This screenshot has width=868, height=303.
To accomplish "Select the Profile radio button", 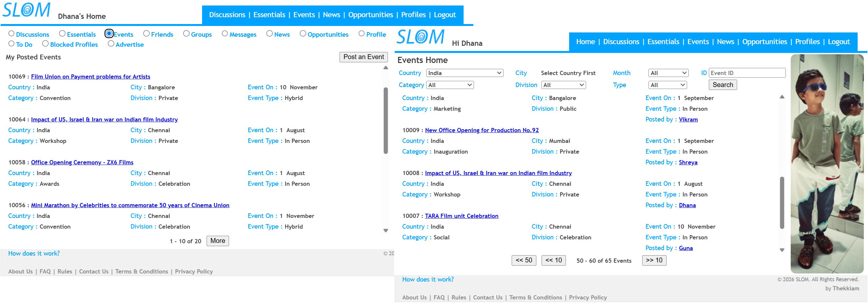I will point(362,34).
